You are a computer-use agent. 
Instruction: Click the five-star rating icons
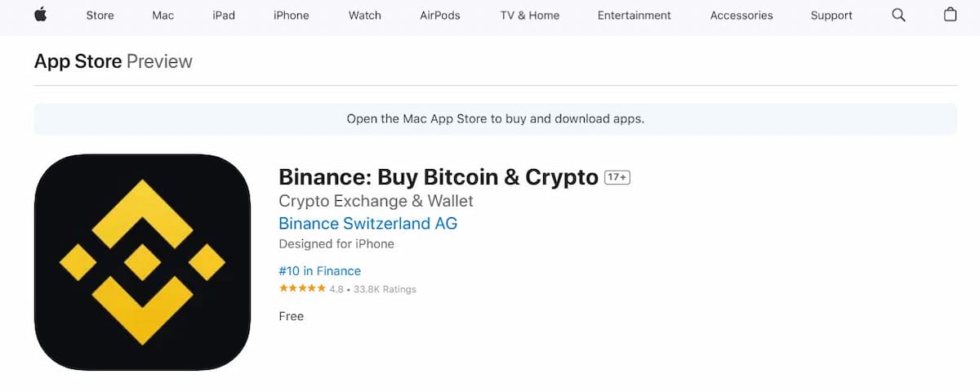(x=302, y=289)
